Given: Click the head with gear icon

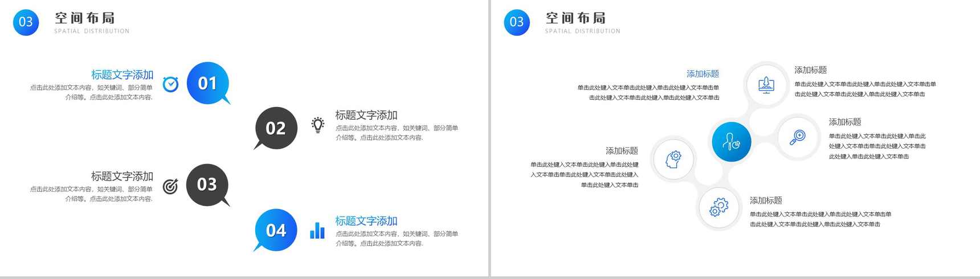Looking at the screenshot, I should tap(673, 159).
